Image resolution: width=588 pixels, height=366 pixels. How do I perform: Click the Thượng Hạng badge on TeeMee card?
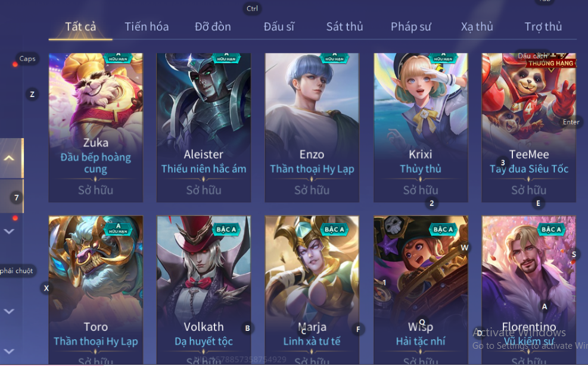click(x=550, y=63)
